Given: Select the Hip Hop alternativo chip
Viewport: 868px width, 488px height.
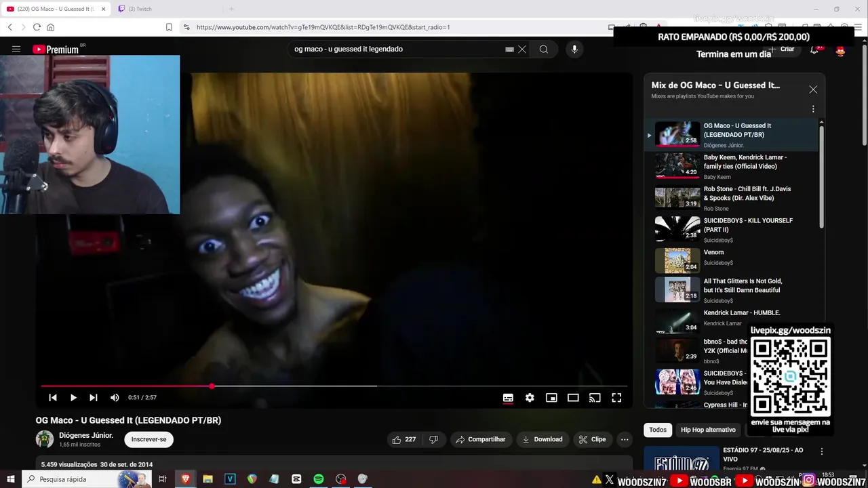Looking at the screenshot, I should (708, 430).
